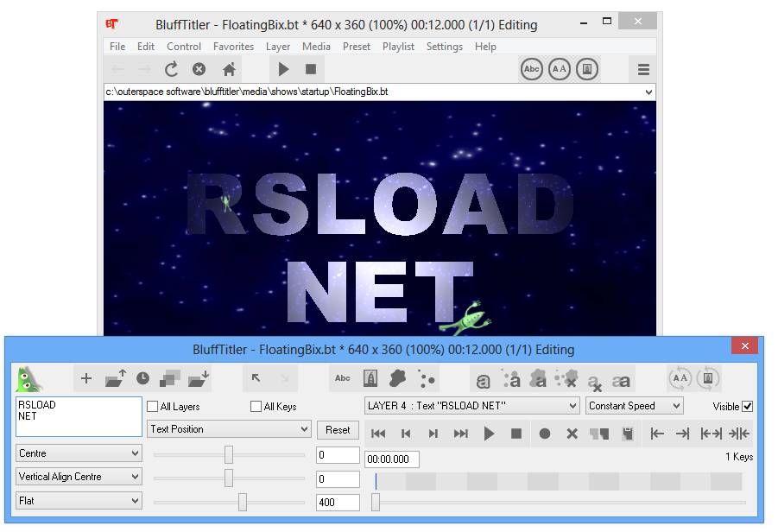778x532 pixels.
Task: Click the stop loading circle-X icon
Action: pos(199,69)
